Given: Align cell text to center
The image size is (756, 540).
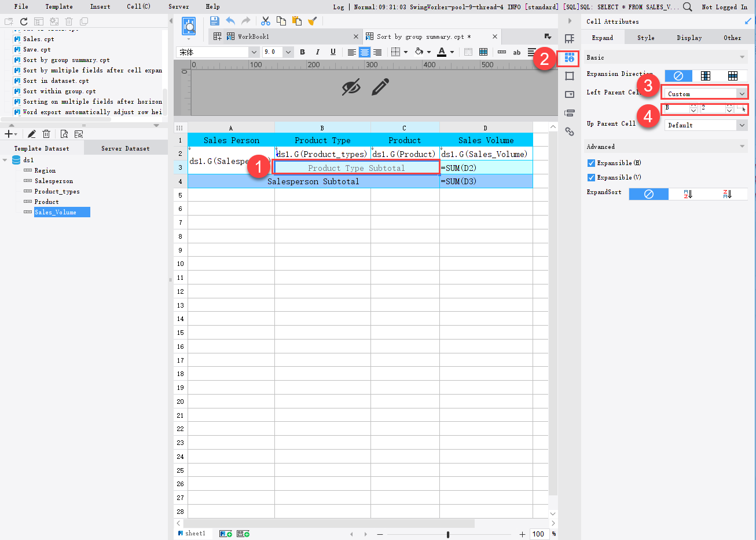Looking at the screenshot, I should click(364, 52).
